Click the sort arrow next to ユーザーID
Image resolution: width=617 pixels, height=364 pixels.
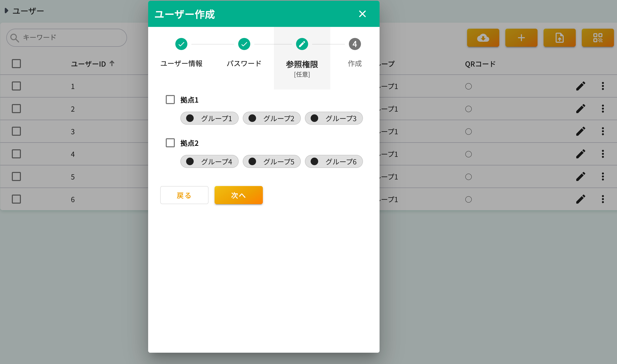click(112, 63)
